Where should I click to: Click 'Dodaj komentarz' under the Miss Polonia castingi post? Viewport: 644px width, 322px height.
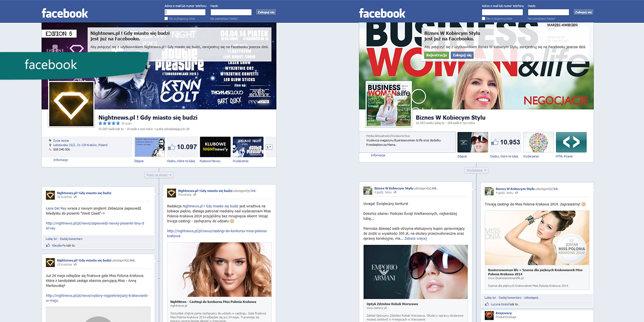(510, 298)
